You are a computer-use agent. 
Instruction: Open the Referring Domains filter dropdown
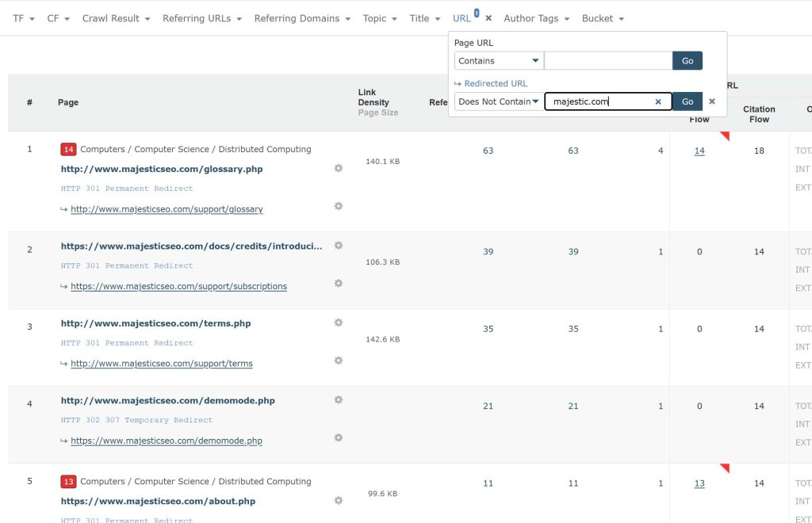(x=302, y=18)
